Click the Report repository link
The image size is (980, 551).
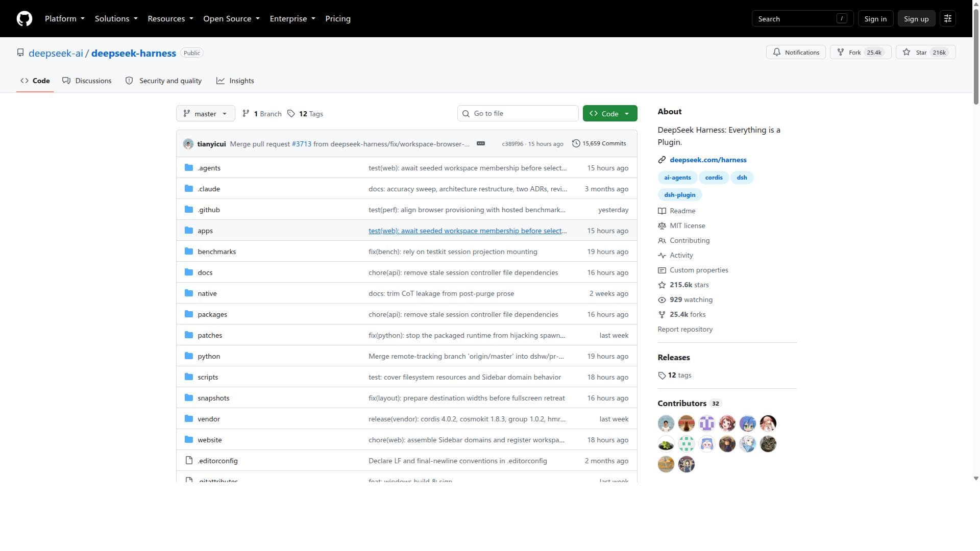685,330
